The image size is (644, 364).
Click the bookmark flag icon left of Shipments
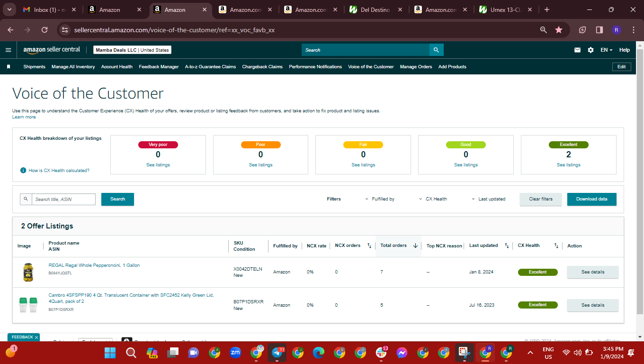click(x=9, y=67)
